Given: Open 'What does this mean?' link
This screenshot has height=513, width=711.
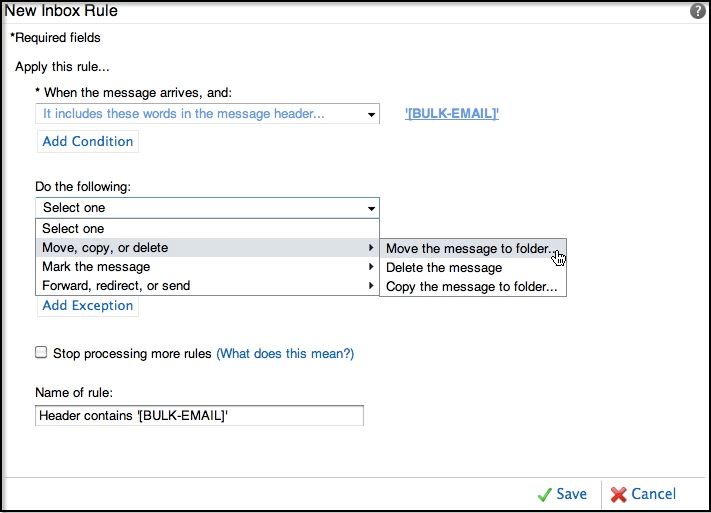Looking at the screenshot, I should (285, 353).
